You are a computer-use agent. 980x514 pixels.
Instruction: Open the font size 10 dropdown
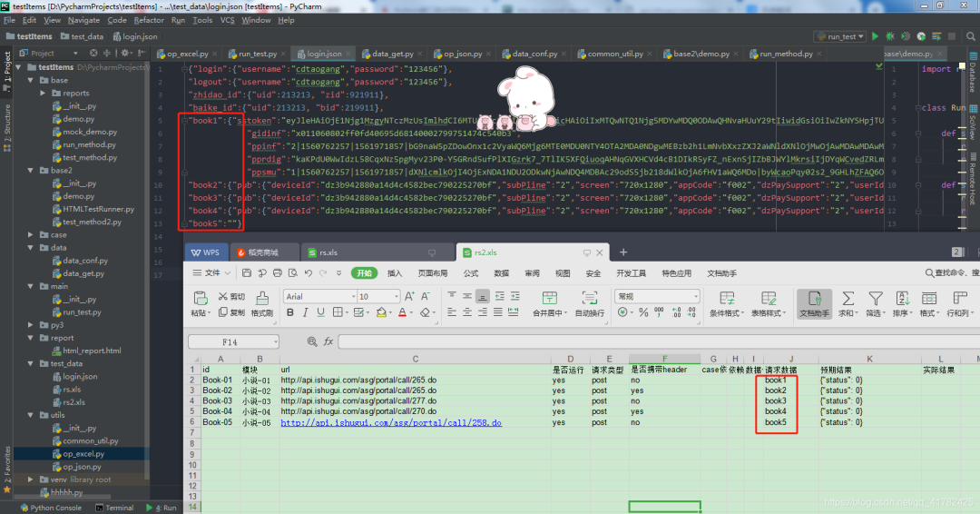[x=397, y=296]
